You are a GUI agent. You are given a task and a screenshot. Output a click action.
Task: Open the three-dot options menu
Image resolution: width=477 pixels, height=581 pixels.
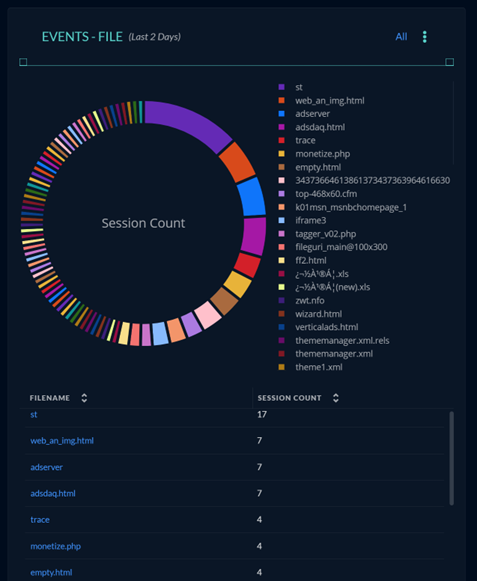425,37
